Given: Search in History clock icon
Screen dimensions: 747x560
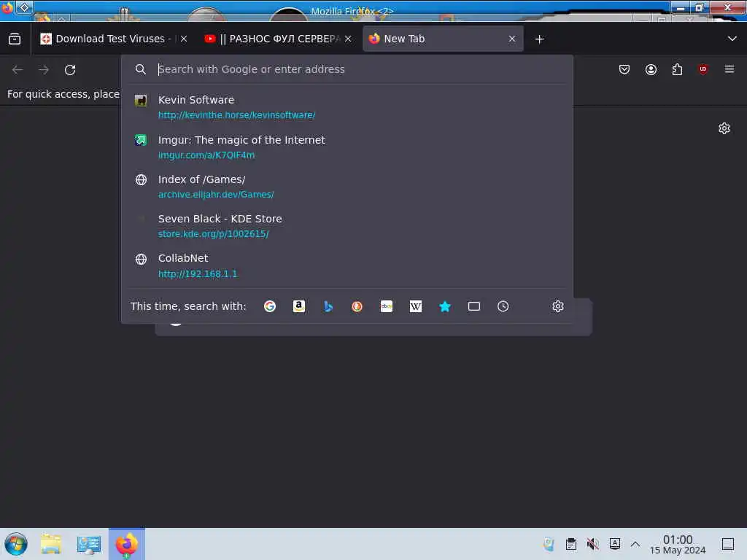Looking at the screenshot, I should pyautogui.click(x=503, y=306).
